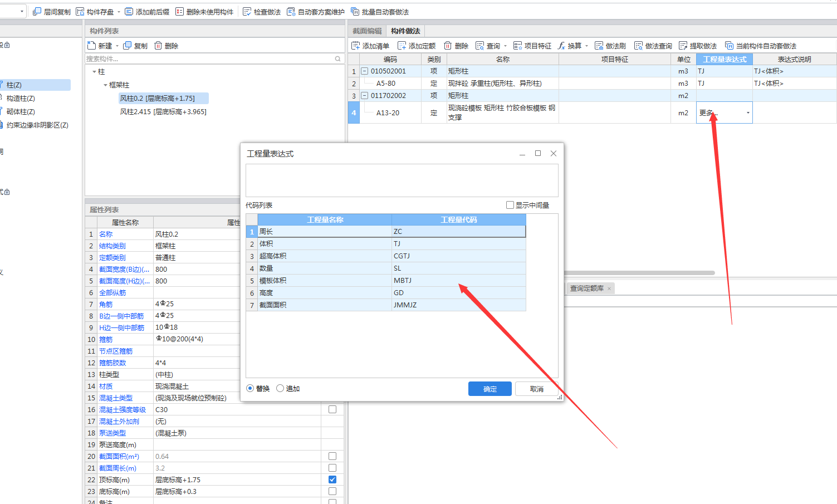
Task: Click 新建 in 构件列表 panel
Action: click(x=100, y=46)
